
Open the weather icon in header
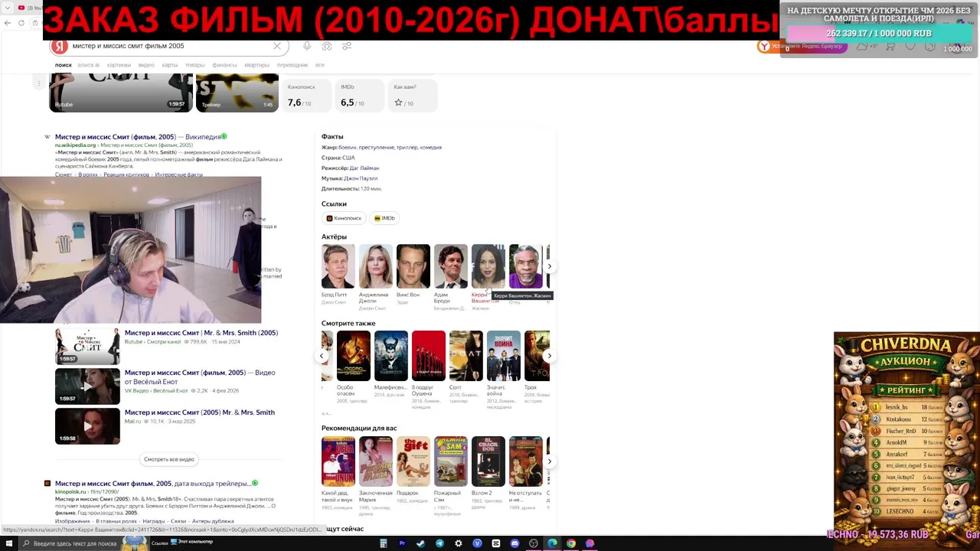863,47
